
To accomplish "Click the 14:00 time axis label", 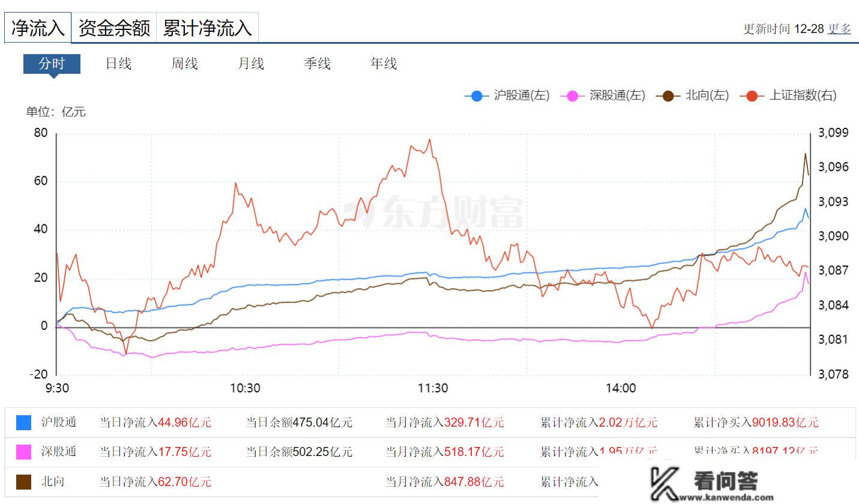I will (621, 388).
